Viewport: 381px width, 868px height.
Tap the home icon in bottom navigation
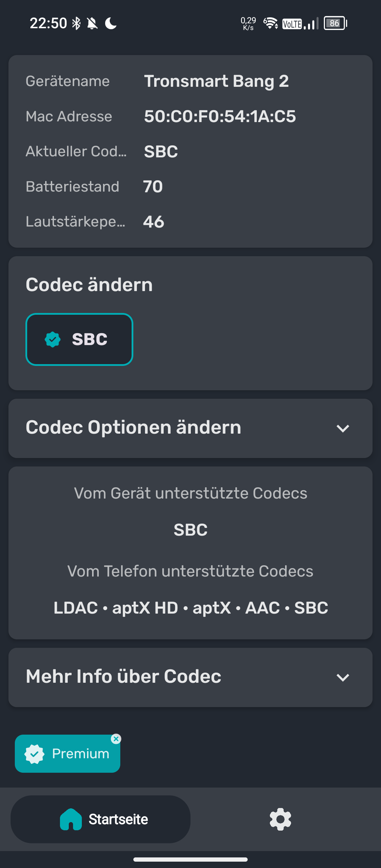tap(71, 819)
